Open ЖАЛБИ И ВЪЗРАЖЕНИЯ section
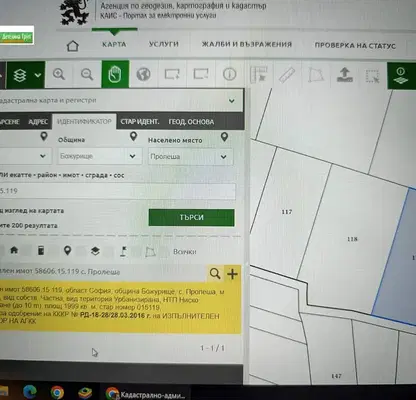The image size is (416, 400). tap(247, 44)
